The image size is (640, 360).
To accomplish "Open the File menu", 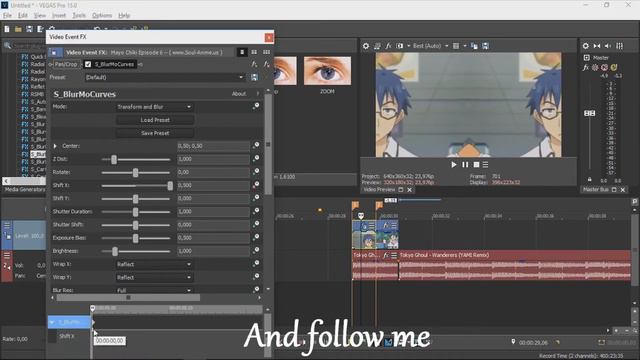I will (x=7, y=16).
